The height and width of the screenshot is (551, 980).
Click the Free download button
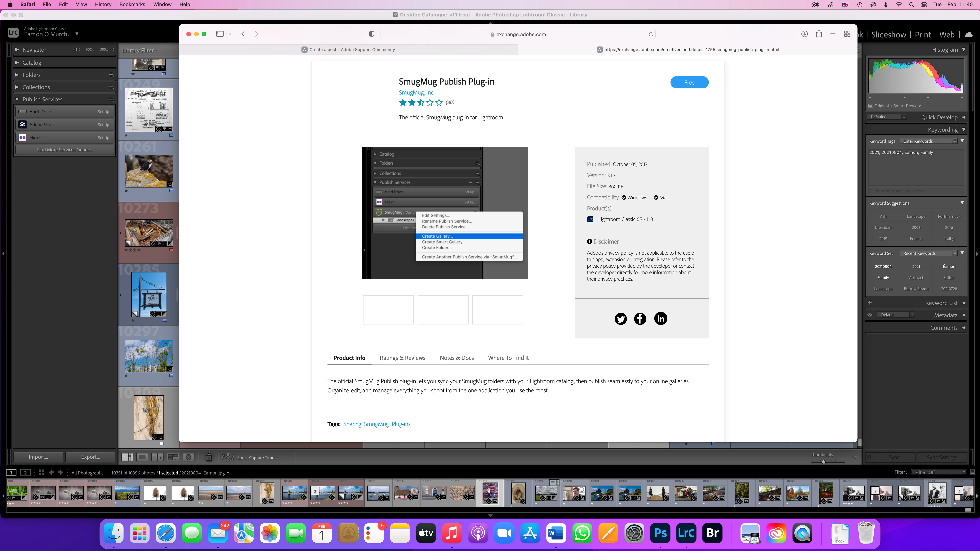tap(689, 82)
